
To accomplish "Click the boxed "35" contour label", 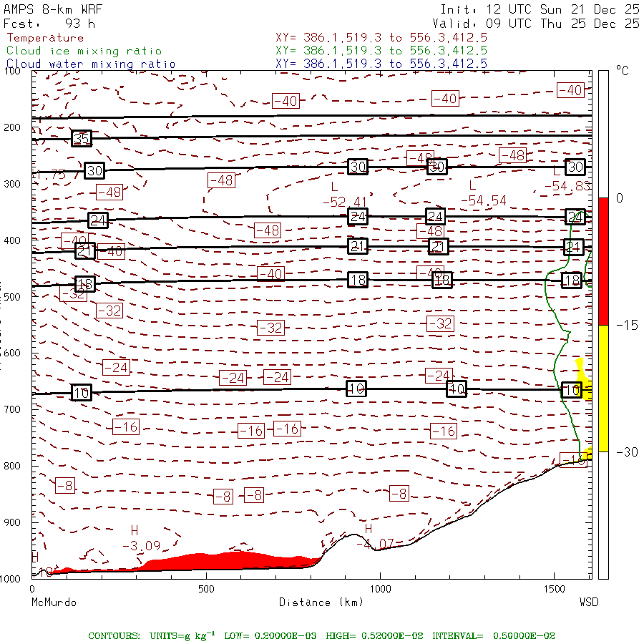I will [x=82, y=138].
